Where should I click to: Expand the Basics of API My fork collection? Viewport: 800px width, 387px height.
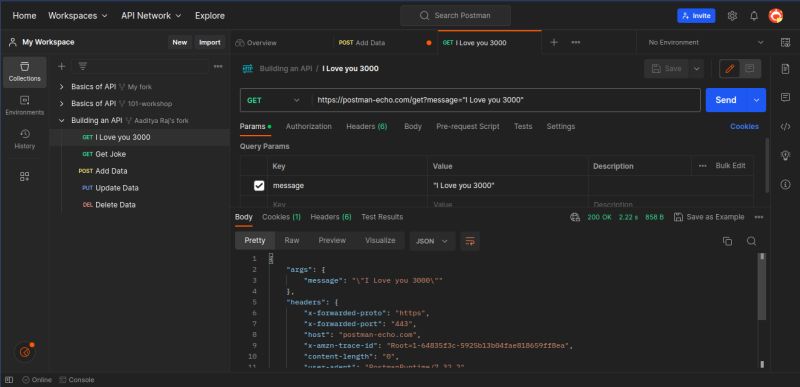click(62, 87)
